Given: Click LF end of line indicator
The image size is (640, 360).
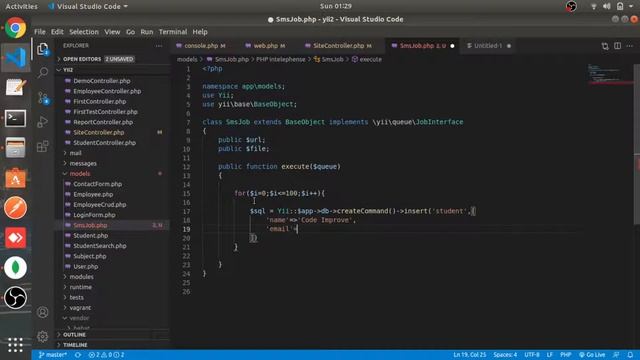Looking at the screenshot, I should 550,355.
